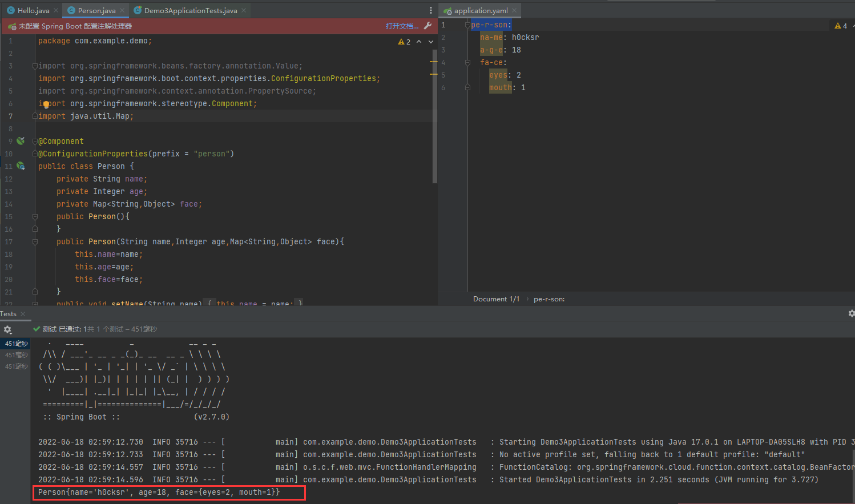Click the warning count in Person.java editor

[x=404, y=42]
